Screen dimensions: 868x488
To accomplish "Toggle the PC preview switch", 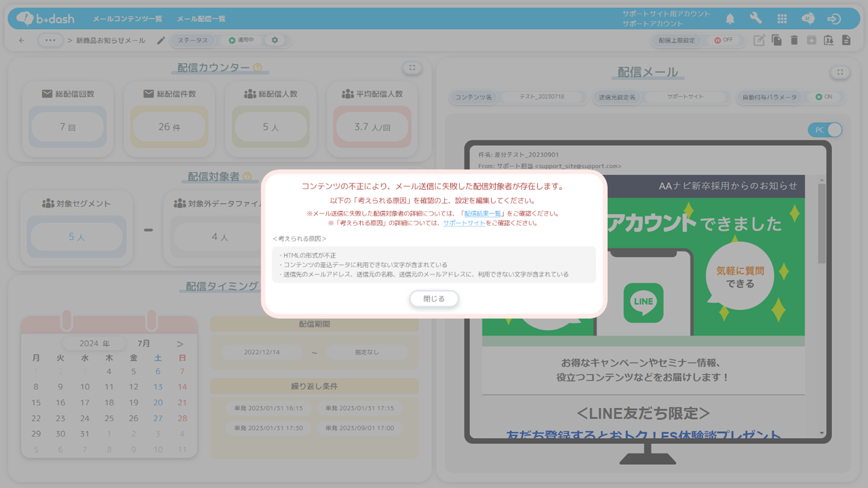I will [x=825, y=129].
